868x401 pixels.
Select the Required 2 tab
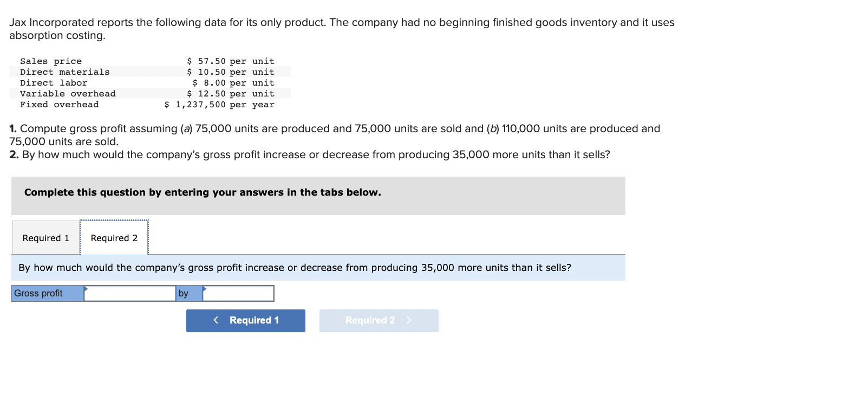click(114, 238)
